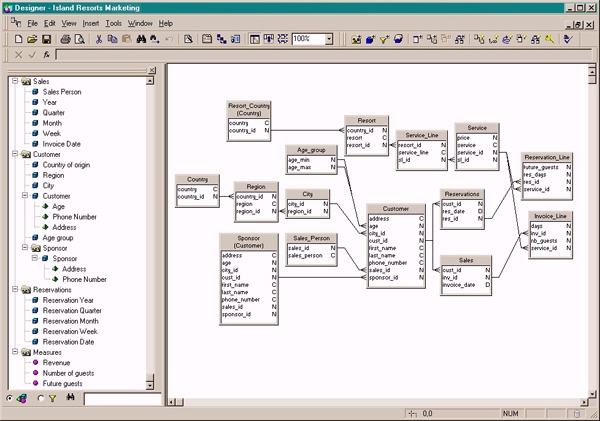Click the binoculars icon below the tree panel
The image size is (600, 421).
tap(71, 398)
